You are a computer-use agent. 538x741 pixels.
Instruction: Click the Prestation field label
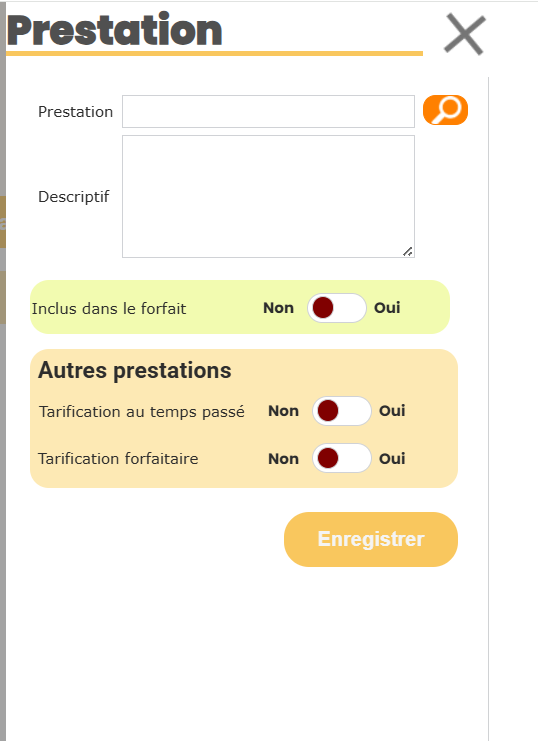point(76,112)
